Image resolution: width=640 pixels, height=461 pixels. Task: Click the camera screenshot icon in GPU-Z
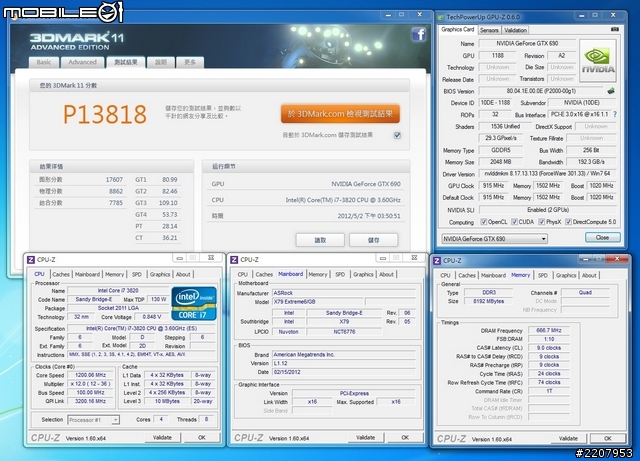click(615, 29)
